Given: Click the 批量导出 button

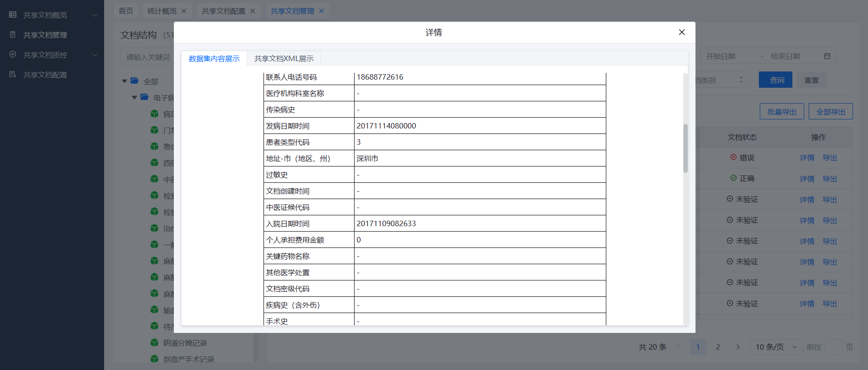Looking at the screenshot, I should coord(782,111).
